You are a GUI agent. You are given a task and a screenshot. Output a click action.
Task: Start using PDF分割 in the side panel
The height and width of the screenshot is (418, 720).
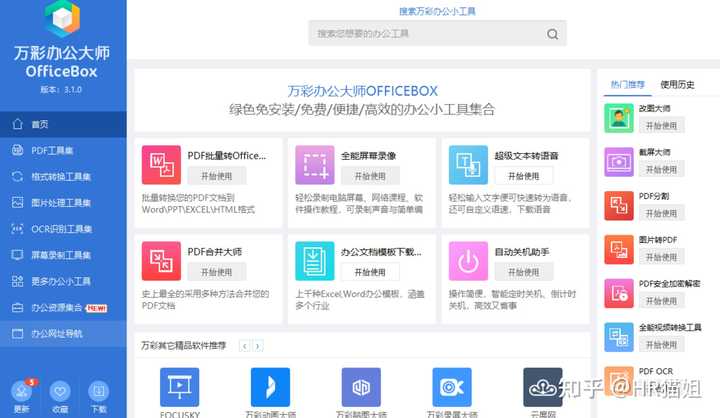(x=661, y=213)
